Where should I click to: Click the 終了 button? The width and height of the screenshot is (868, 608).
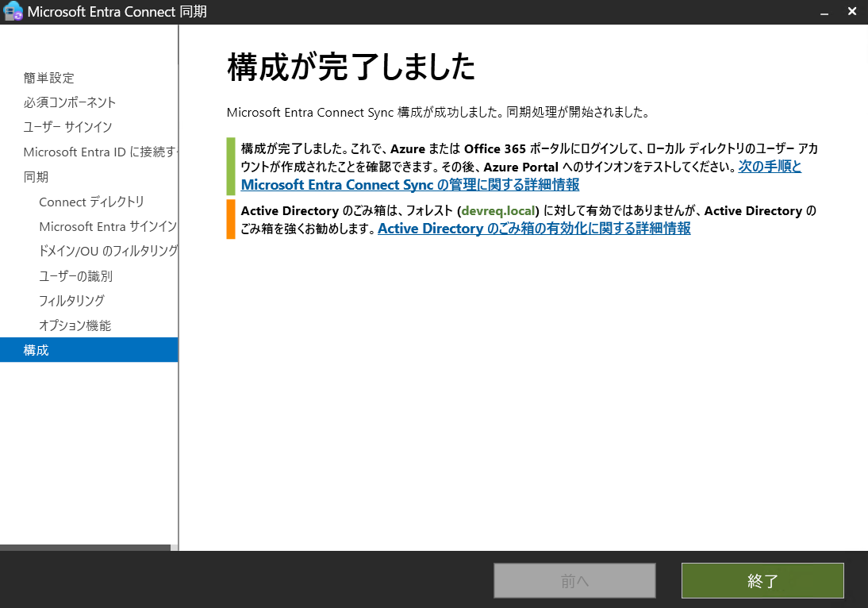pos(762,580)
